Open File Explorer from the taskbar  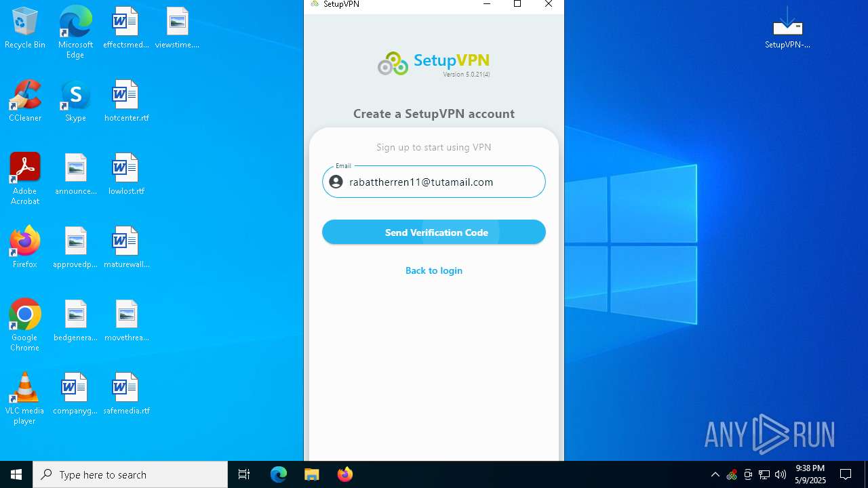click(311, 474)
